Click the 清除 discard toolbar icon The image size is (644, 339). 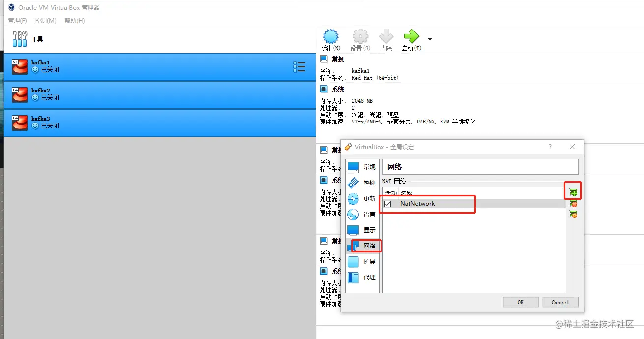tap(386, 36)
